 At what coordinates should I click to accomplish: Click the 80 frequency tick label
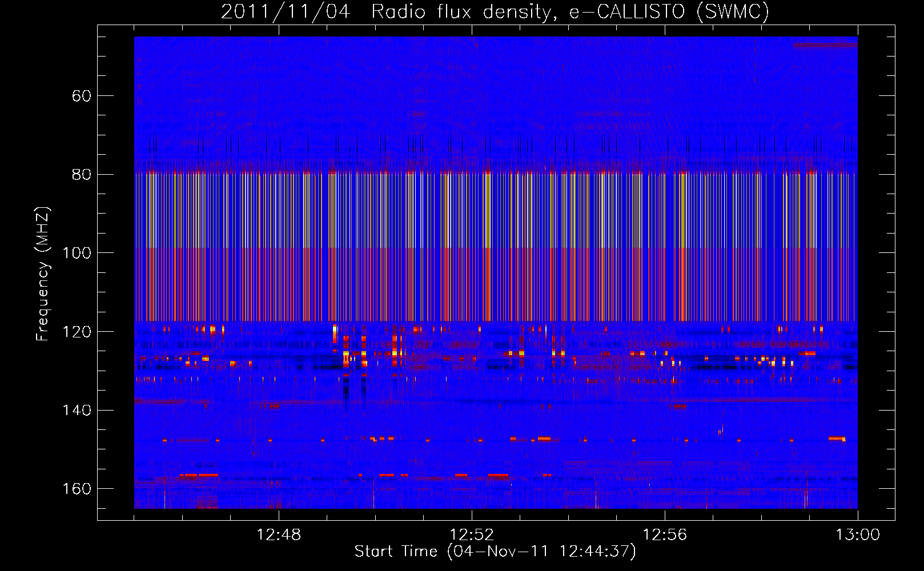82,175
